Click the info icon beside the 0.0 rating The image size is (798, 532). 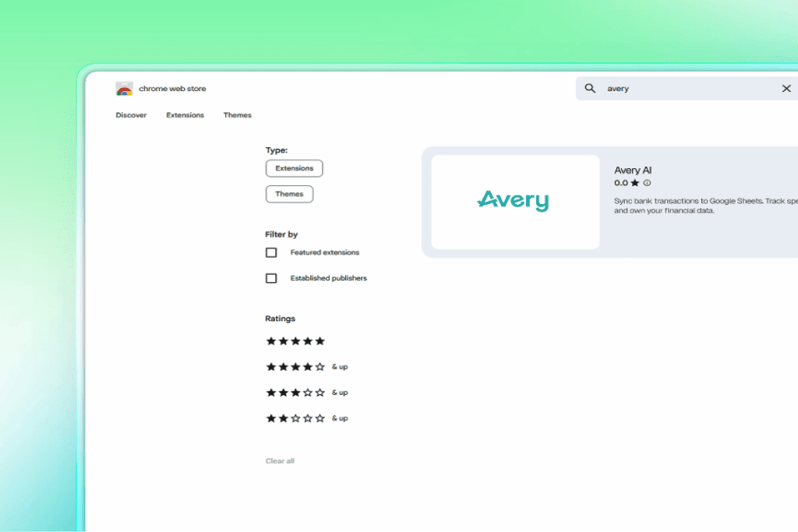tap(647, 183)
